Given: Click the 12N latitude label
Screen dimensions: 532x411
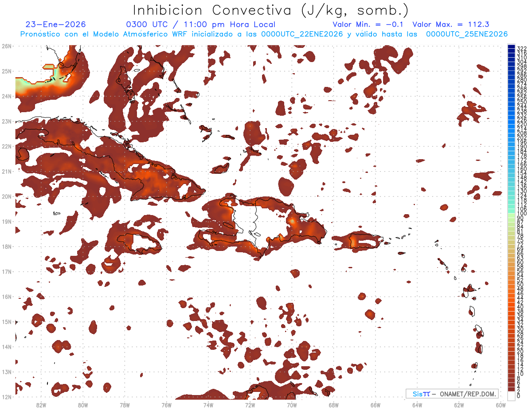Looking at the screenshot, I should [x=6, y=397].
